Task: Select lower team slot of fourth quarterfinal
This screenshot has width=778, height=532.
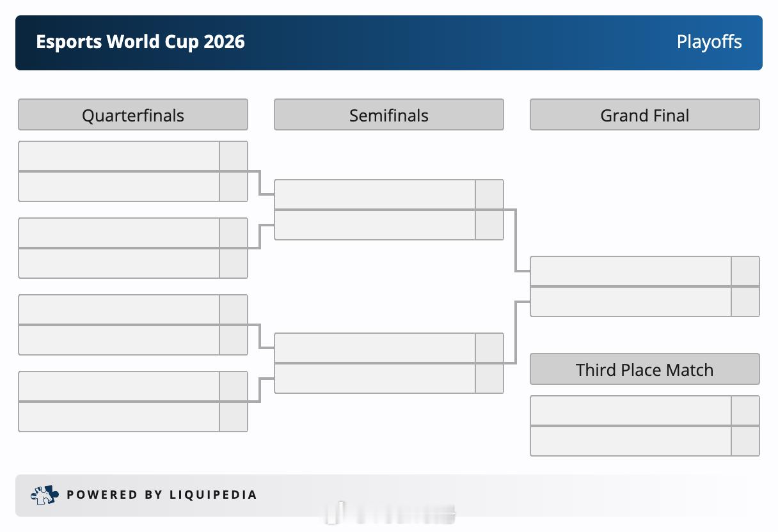Action: [119, 417]
